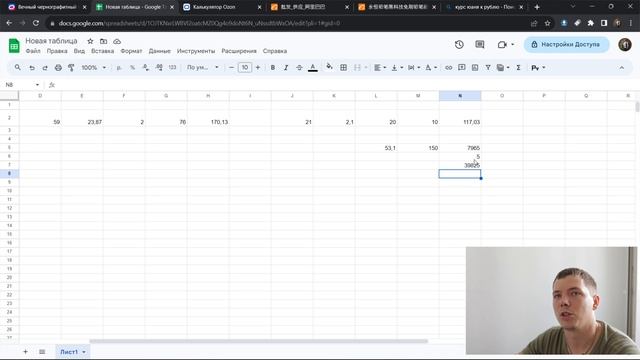This screenshot has height=360, width=640.
Task: Select column N header
Action: (x=460, y=96)
